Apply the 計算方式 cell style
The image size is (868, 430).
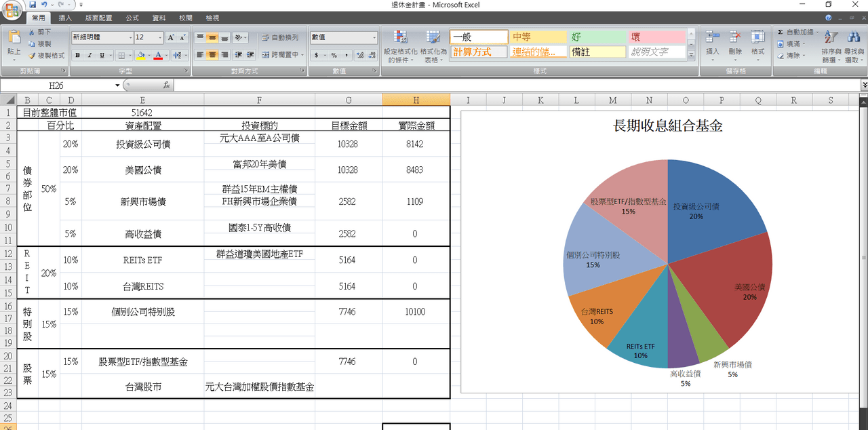pyautogui.click(x=479, y=52)
